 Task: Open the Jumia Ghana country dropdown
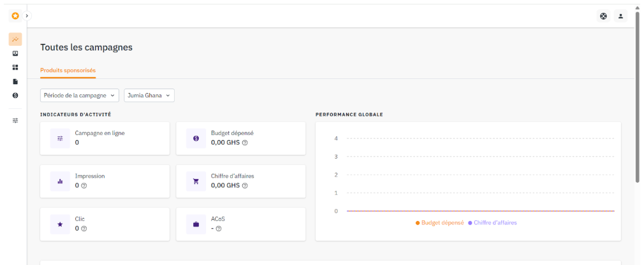tap(149, 95)
